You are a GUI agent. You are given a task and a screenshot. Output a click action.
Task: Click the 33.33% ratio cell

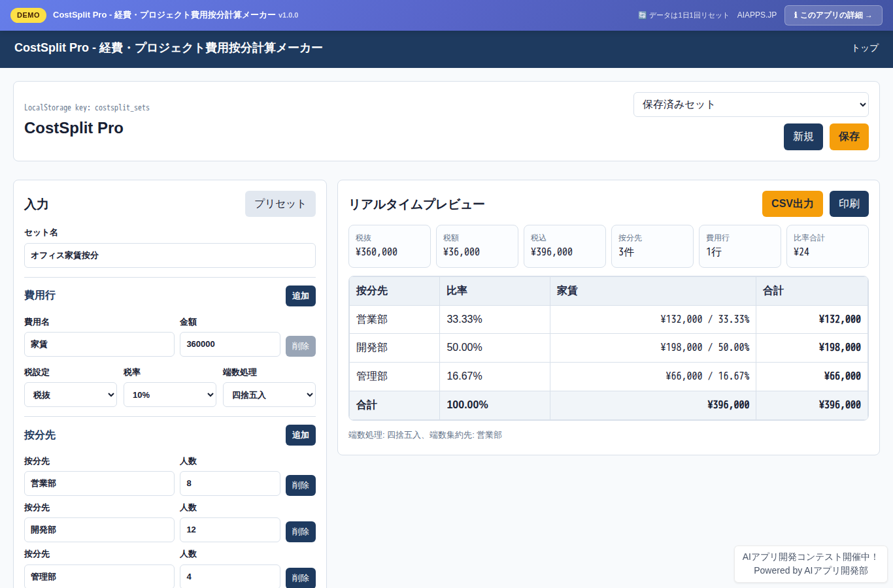point(495,319)
